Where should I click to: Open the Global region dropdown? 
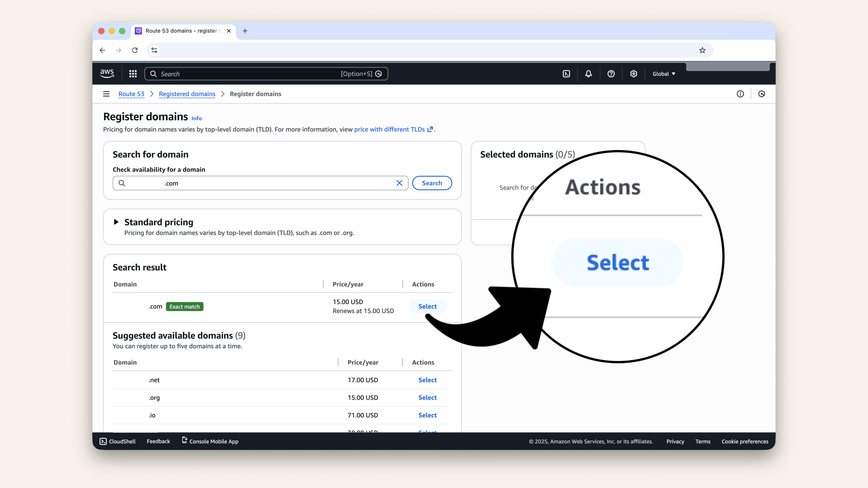[x=664, y=74]
